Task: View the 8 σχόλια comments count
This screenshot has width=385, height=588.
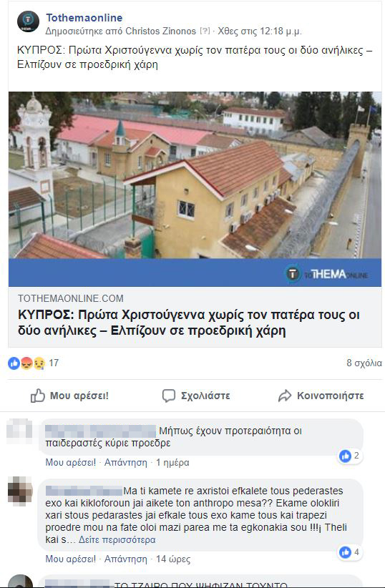Action: pyautogui.click(x=364, y=363)
